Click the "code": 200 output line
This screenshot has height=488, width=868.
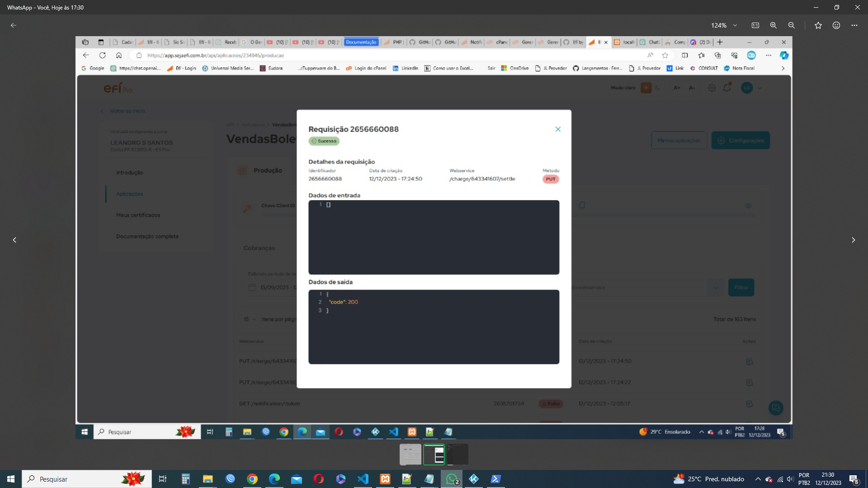pos(344,302)
